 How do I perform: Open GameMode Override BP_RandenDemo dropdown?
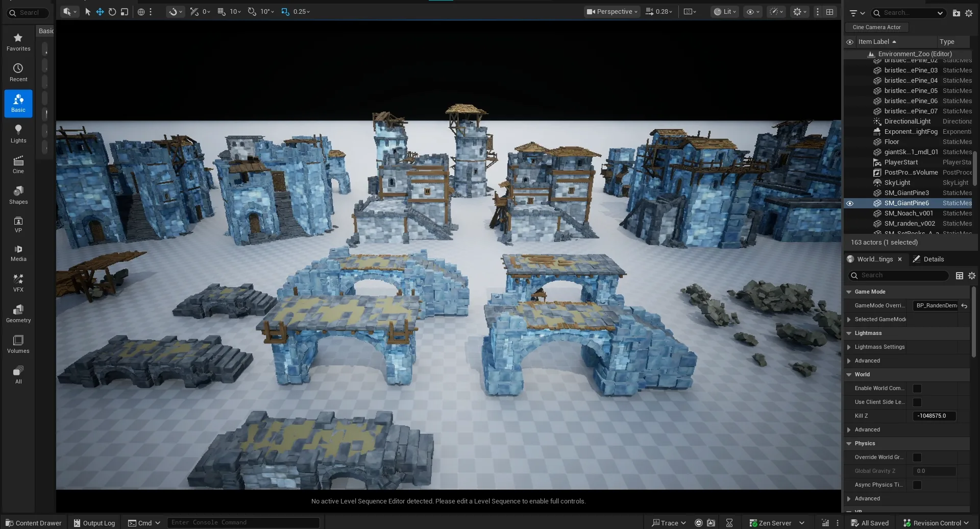pyautogui.click(x=936, y=306)
